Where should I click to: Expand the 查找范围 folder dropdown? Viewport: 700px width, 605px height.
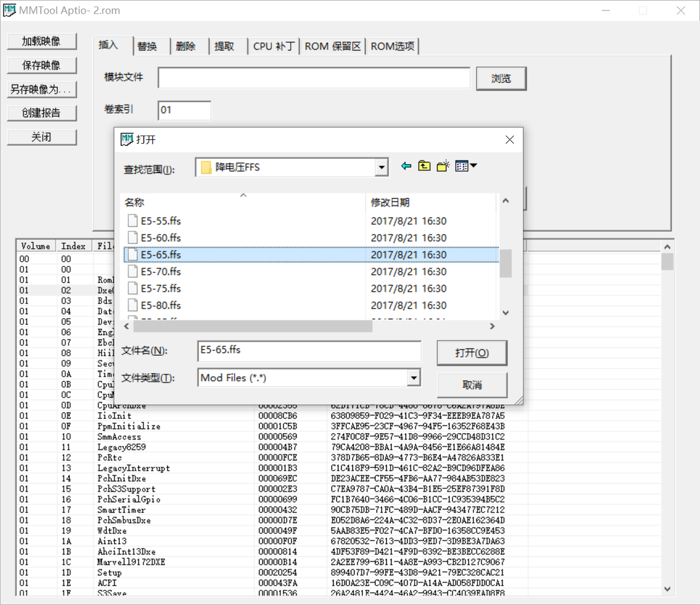(x=381, y=168)
